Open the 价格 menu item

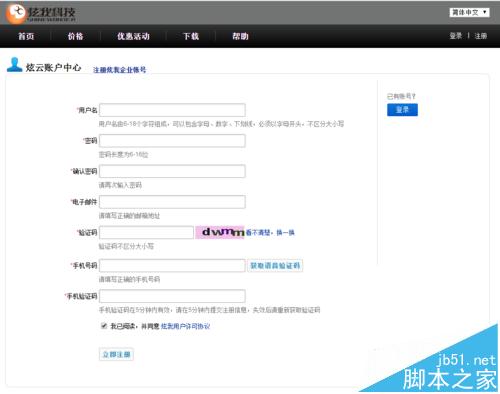(x=75, y=36)
